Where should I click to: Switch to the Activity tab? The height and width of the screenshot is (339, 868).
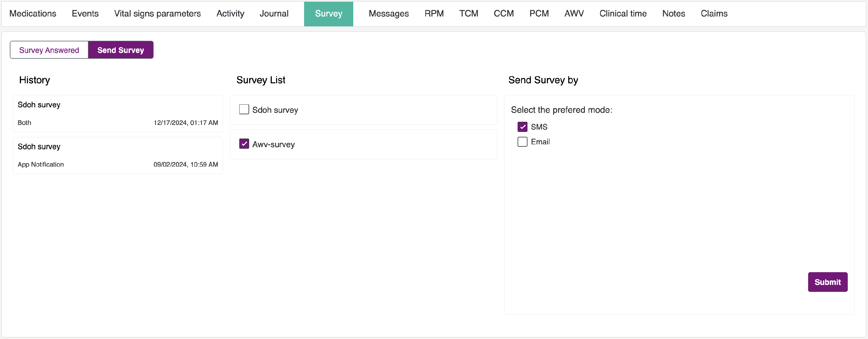pyautogui.click(x=230, y=14)
